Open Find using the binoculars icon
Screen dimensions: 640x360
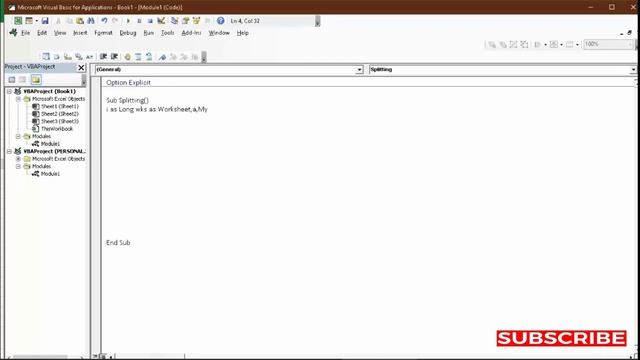click(x=91, y=20)
